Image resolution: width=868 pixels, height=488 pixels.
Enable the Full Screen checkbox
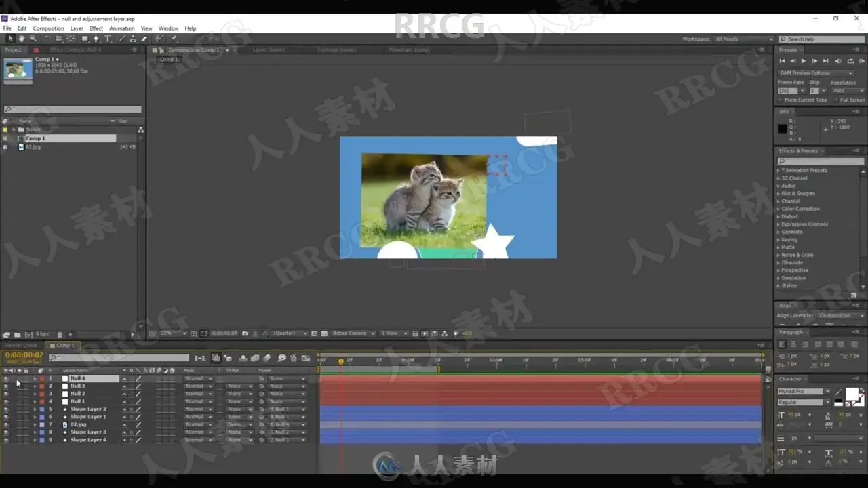pos(837,100)
